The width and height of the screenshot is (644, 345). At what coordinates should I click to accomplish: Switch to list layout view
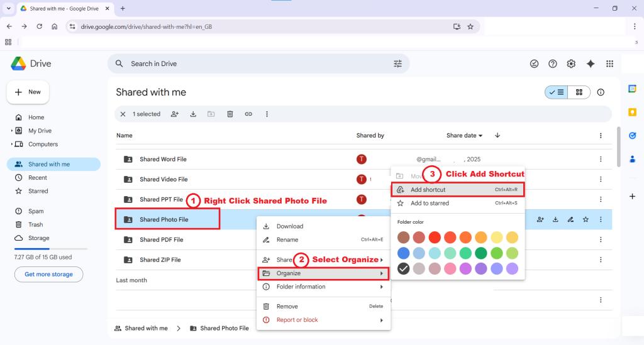click(x=556, y=92)
